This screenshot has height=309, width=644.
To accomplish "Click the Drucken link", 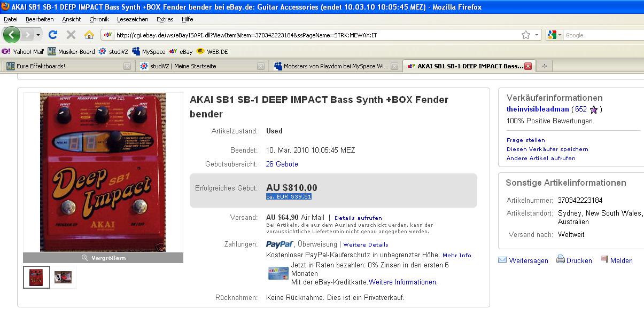I will tap(579, 260).
